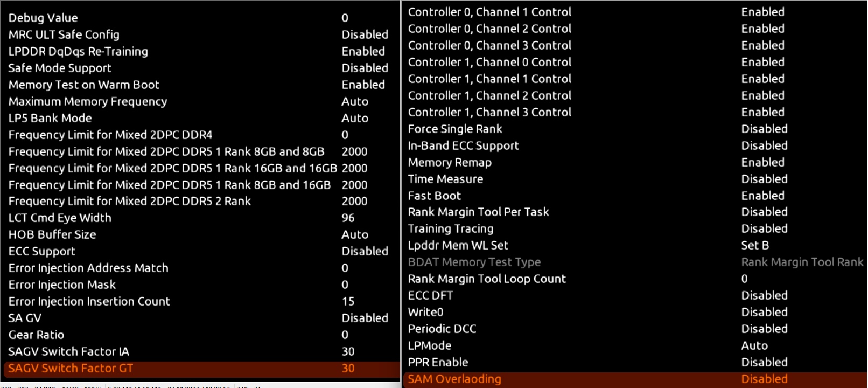This screenshot has width=868, height=388.
Task: Click the PPR Enable Disabled value
Action: point(764,362)
